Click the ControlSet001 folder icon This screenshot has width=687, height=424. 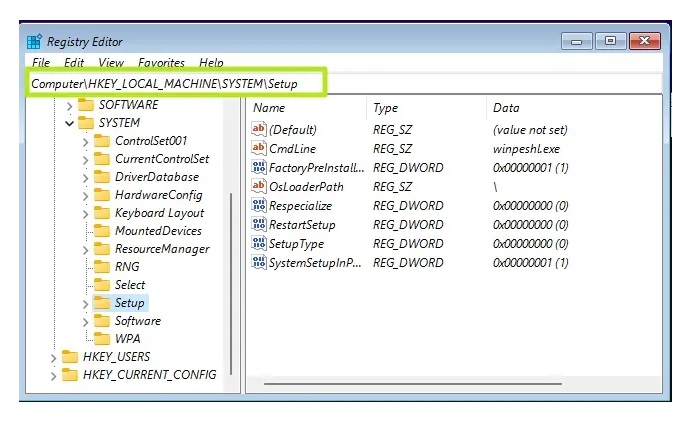tap(102, 141)
